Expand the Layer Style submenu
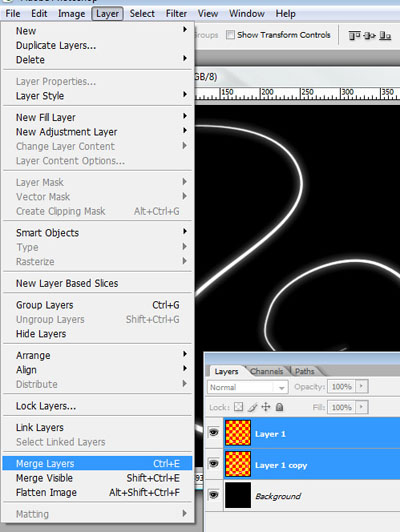 (x=97, y=96)
